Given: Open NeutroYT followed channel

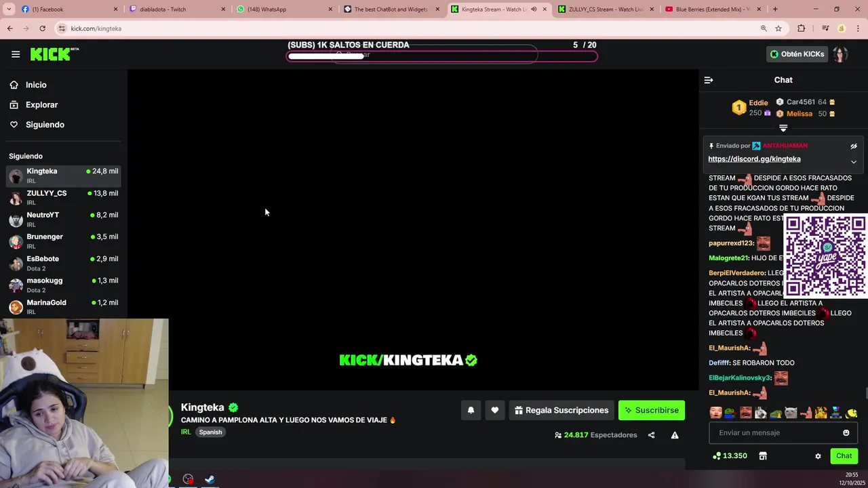Looking at the screenshot, I should click(64, 219).
